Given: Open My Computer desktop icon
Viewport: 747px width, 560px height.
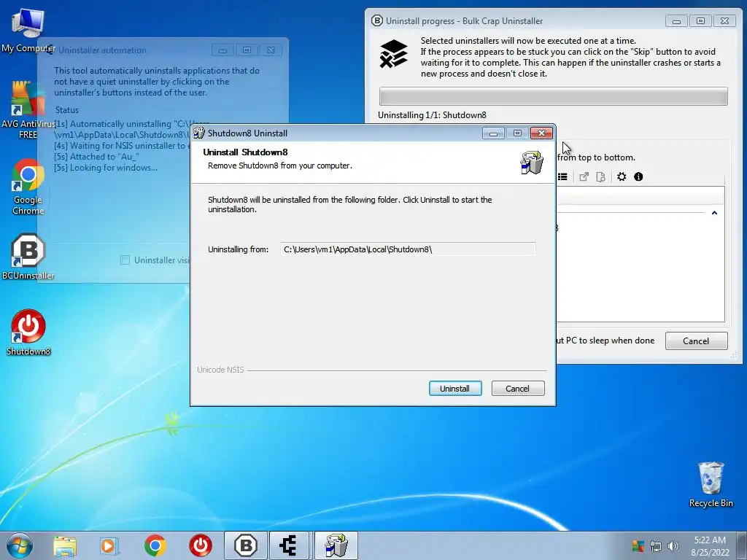Looking at the screenshot, I should tap(28, 29).
